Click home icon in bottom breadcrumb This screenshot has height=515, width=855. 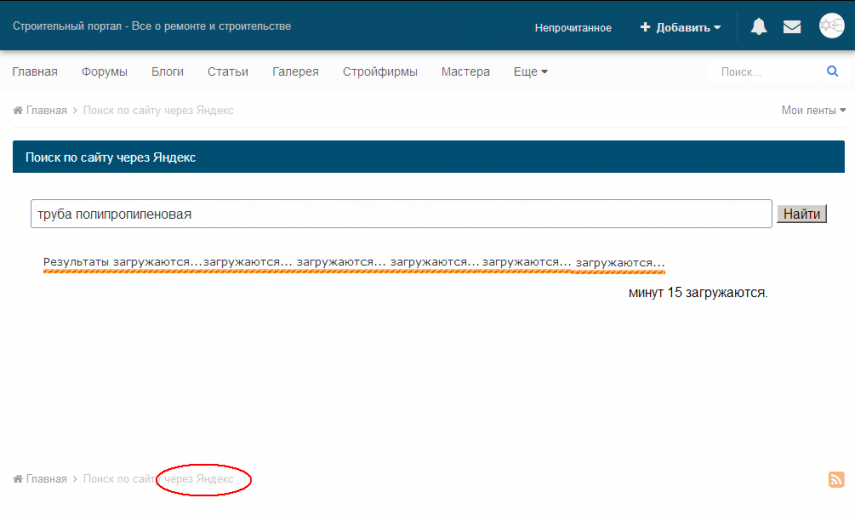pyautogui.click(x=18, y=480)
